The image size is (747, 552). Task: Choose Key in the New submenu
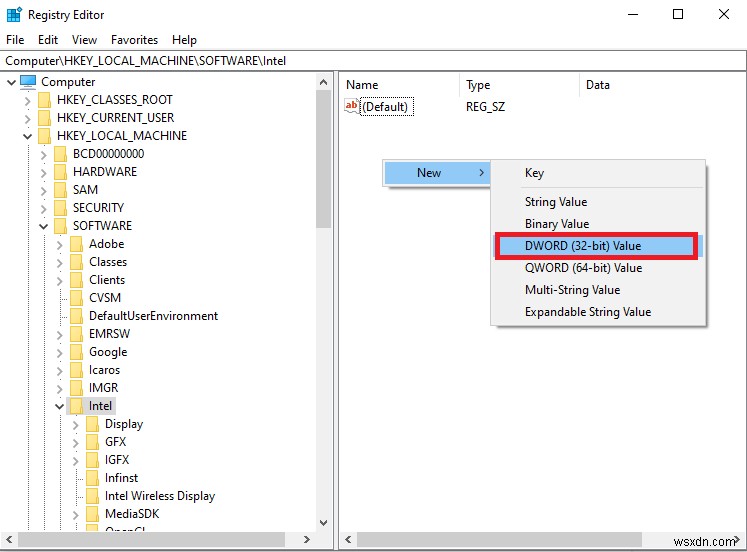coord(598,173)
